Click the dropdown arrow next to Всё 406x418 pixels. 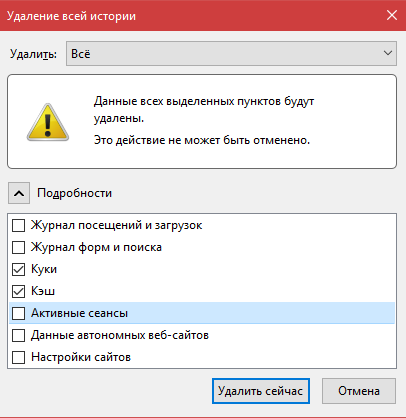pyautogui.click(x=387, y=53)
